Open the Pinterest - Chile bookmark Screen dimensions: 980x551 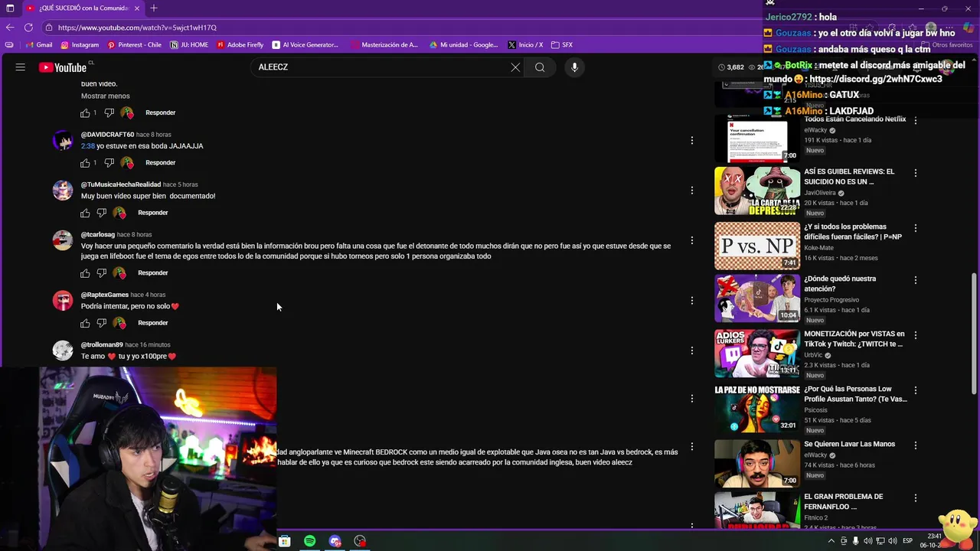[x=135, y=45]
